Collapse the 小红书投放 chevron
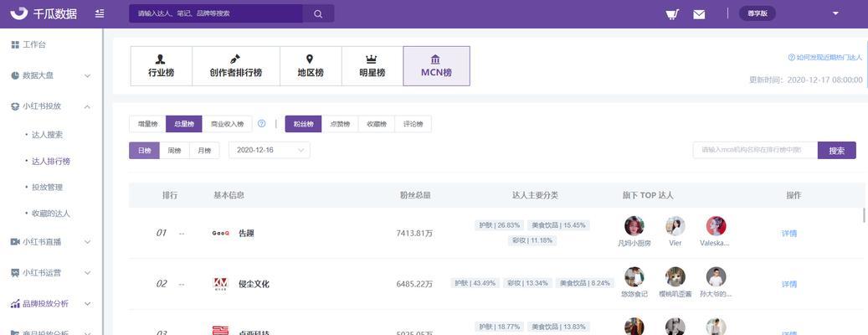The width and height of the screenshot is (868, 335). pos(87,106)
